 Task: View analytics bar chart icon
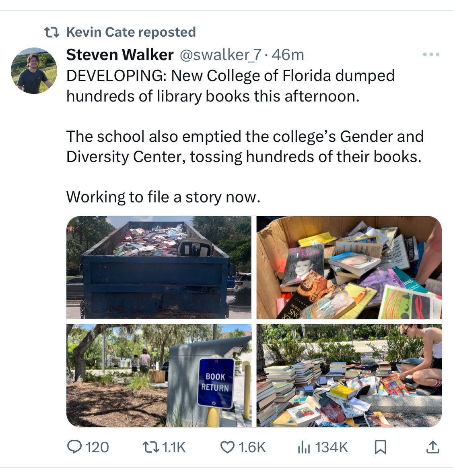(304, 447)
